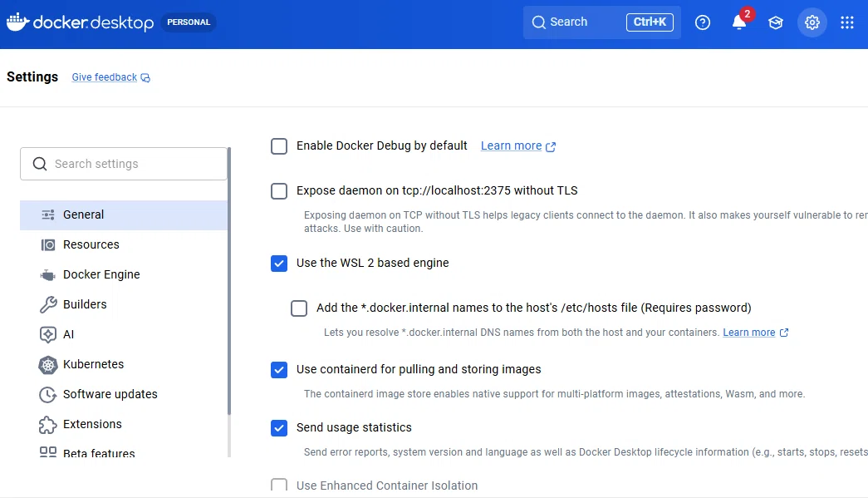Viewport: 868px width, 498px height.
Task: Click external link icon beside docker.internal Learn more
Action: click(x=784, y=333)
